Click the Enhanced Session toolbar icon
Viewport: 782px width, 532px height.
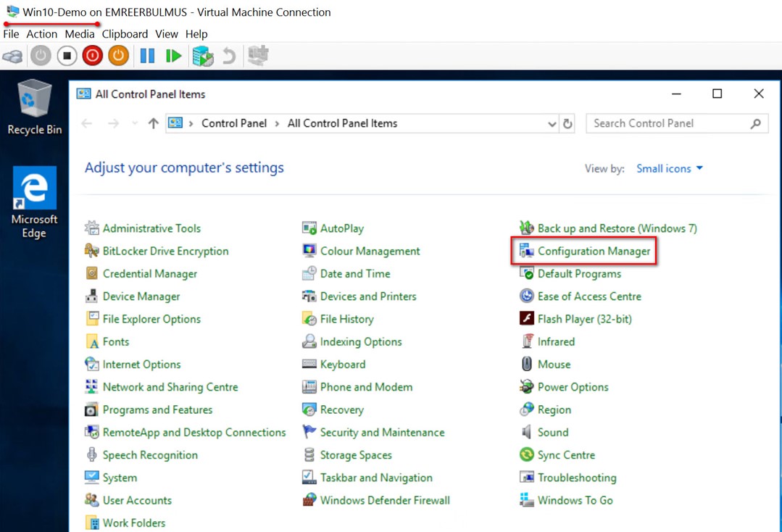tap(258, 55)
